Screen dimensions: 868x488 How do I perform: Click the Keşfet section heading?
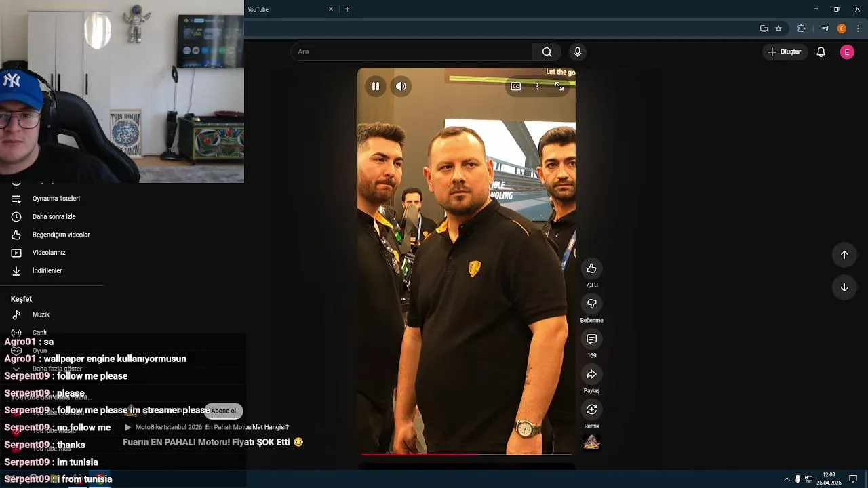(x=21, y=299)
